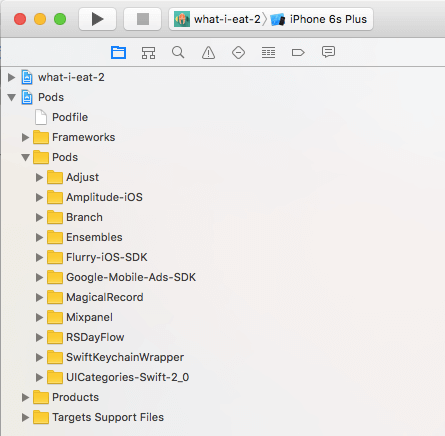Select the MagicalRecord label
The height and width of the screenshot is (436, 445).
click(x=105, y=297)
